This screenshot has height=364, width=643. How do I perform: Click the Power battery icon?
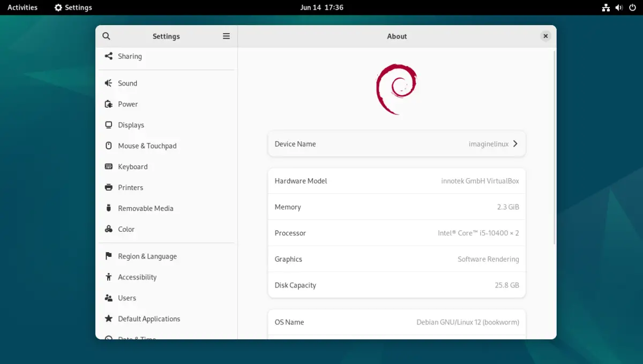pos(108,104)
